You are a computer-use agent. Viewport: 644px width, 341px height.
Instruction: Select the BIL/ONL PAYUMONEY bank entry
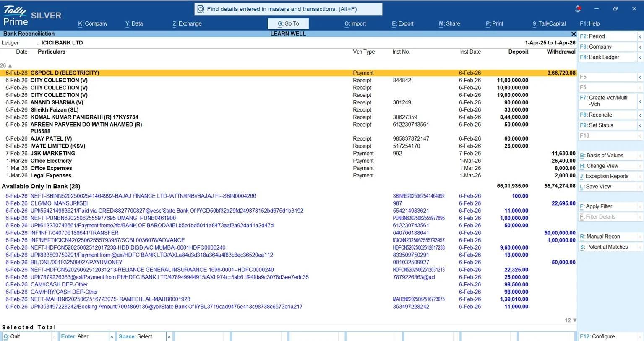click(288, 263)
